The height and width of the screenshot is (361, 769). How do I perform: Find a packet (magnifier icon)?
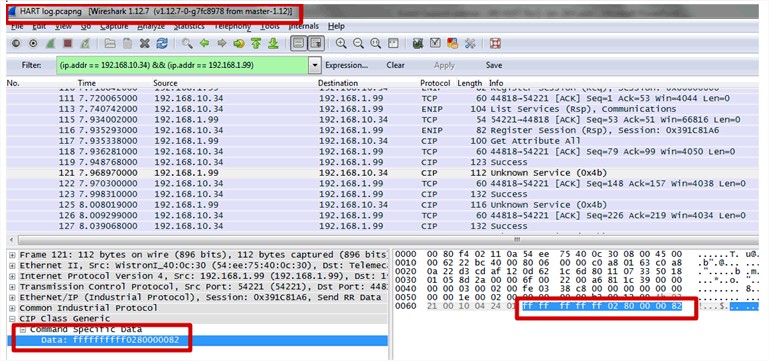tap(187, 44)
